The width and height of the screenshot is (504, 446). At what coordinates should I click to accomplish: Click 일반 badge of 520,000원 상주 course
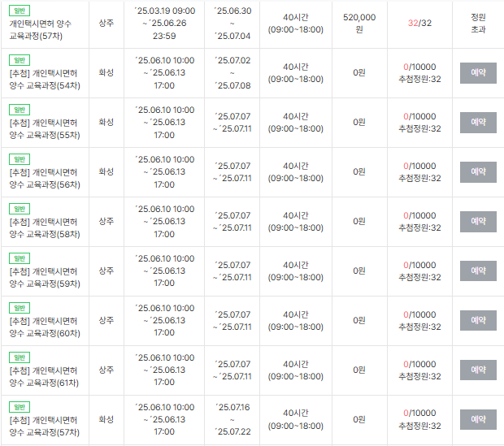pyautogui.click(x=20, y=11)
